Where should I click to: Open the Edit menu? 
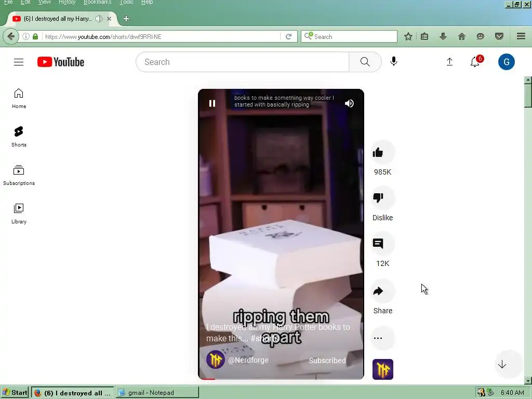click(x=25, y=2)
